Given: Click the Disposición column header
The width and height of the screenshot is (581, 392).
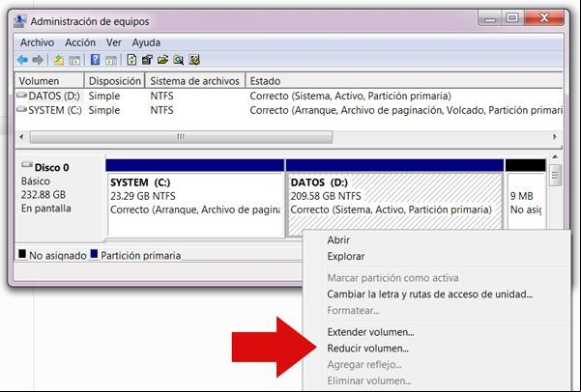Looking at the screenshot, I should coord(115,81).
